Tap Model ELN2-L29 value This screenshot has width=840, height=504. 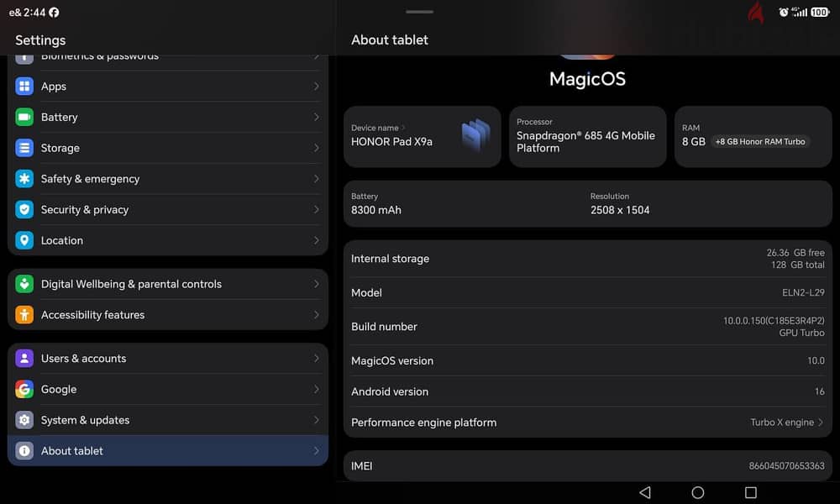pos(803,292)
